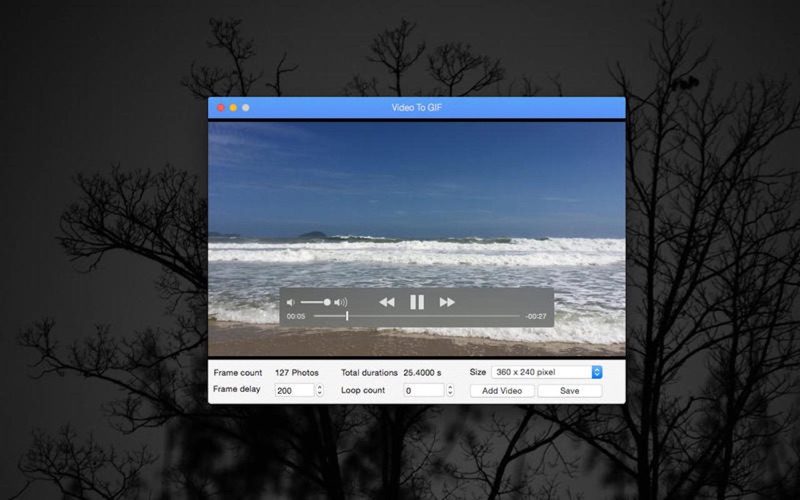Image resolution: width=800 pixels, height=500 pixels.
Task: Click the 127 Photos frame count value
Action: click(x=296, y=372)
